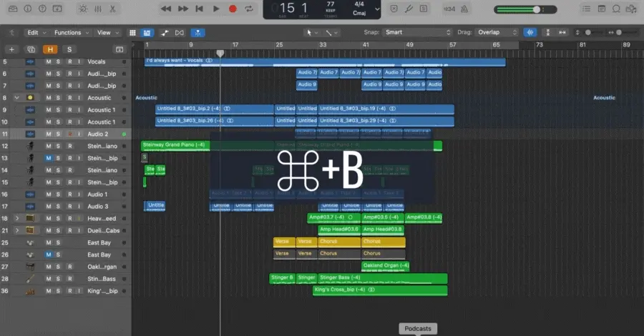Click the global Solo S header button
Screen dimensions: 644x336
[x=69, y=49]
